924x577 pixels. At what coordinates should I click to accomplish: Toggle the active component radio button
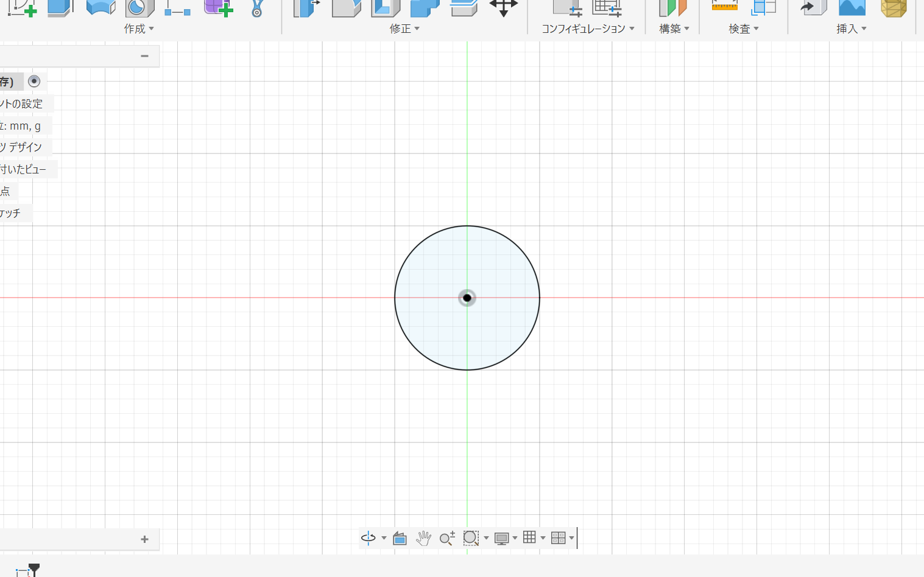(x=34, y=81)
